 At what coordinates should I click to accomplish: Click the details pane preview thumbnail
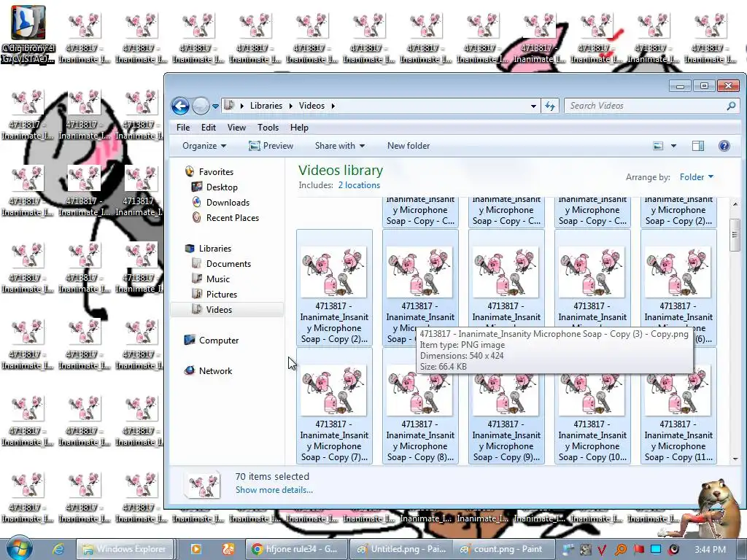point(203,484)
